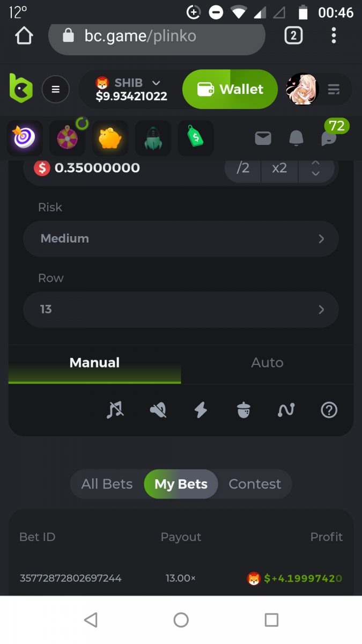Open the notifications bell
Screen dimensions: 362x644
[x=296, y=138]
